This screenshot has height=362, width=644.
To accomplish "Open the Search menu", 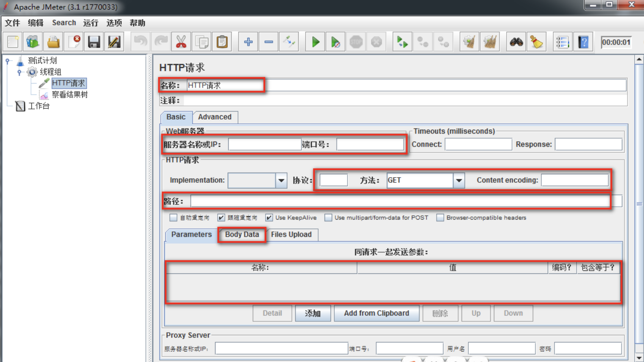I will [64, 23].
